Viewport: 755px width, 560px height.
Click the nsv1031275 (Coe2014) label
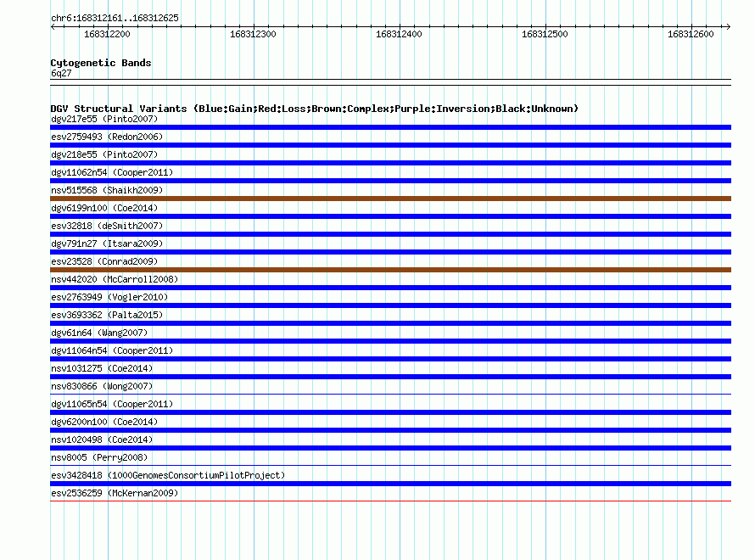102,368
